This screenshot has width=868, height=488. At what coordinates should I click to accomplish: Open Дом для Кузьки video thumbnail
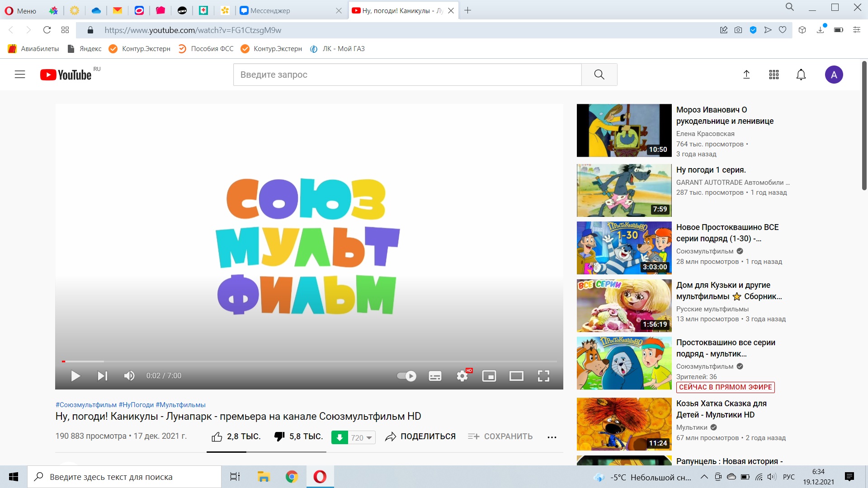click(x=624, y=305)
